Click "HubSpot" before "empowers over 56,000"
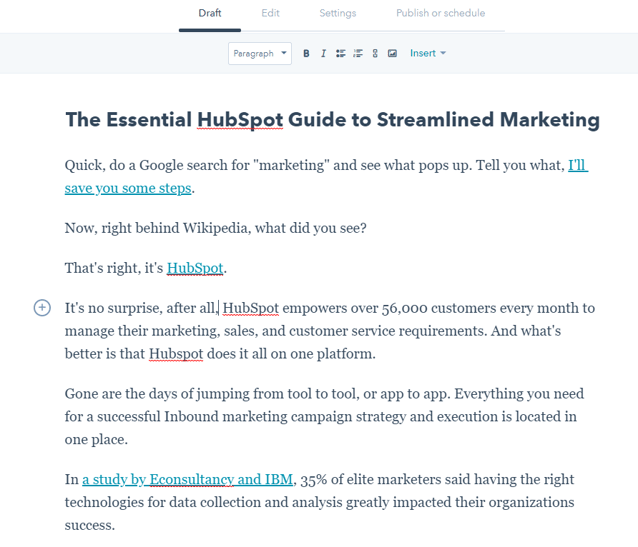The image size is (638, 547). click(x=251, y=308)
